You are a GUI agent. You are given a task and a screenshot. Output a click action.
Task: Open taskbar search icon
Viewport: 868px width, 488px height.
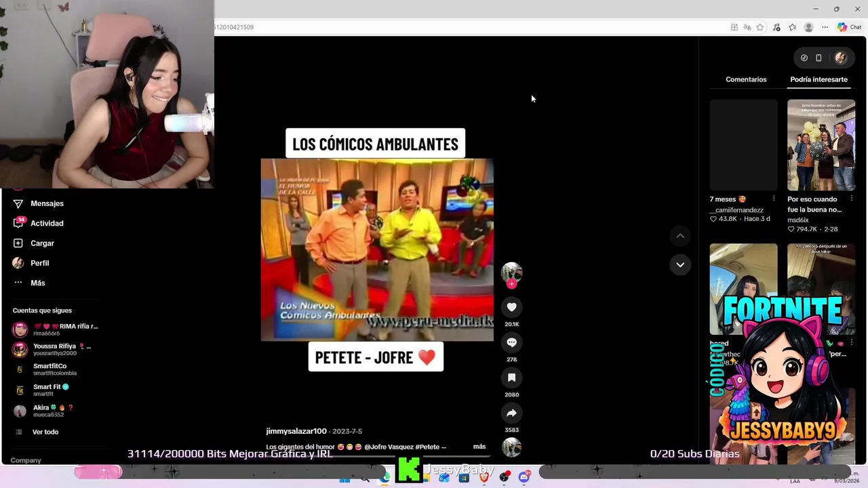(366, 479)
